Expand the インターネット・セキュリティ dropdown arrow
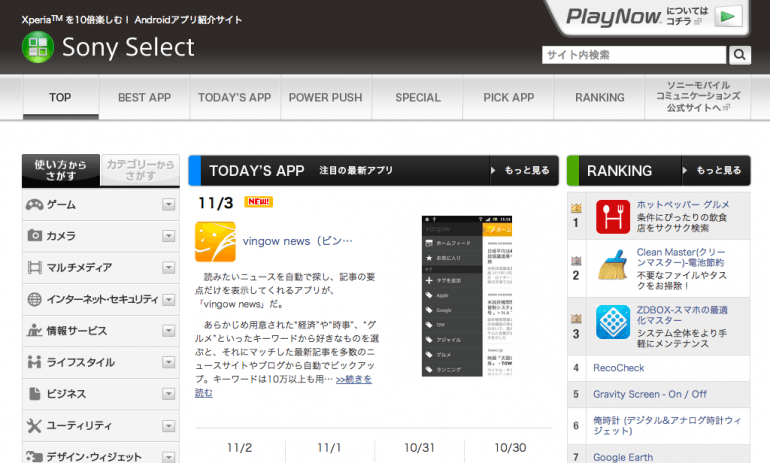Viewport: 770px width, 463px height. tap(168, 299)
